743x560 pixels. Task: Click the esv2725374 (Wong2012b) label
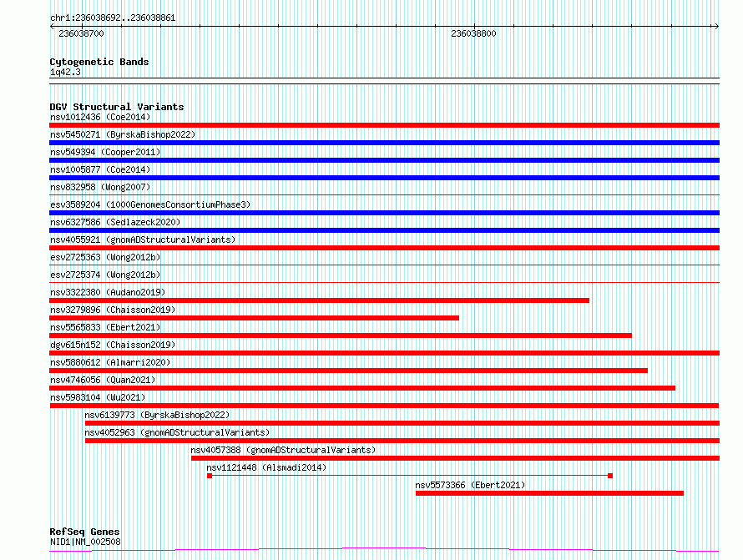point(105,275)
